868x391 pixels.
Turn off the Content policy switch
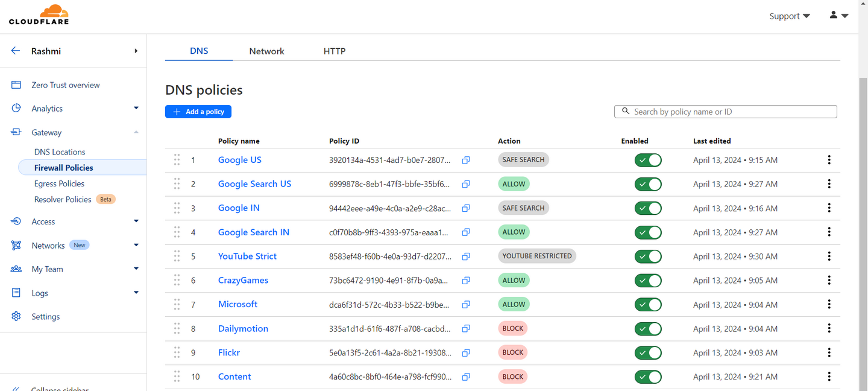(x=648, y=377)
